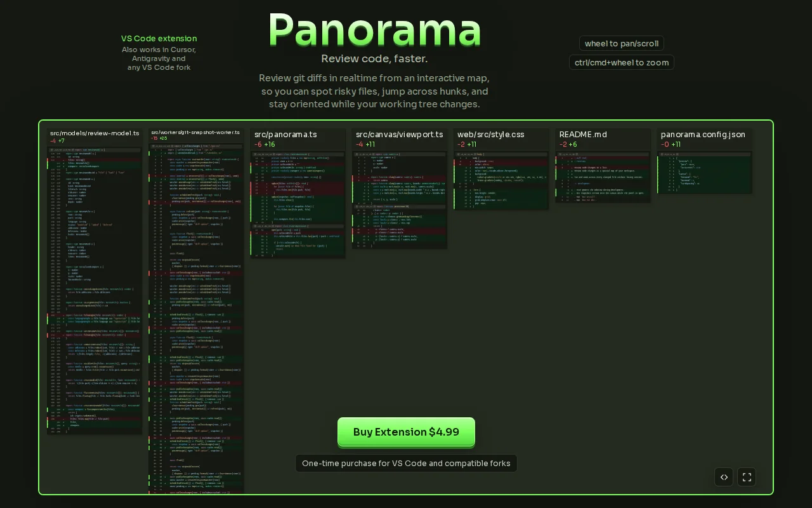The width and height of the screenshot is (812, 508).
Task: Click the '-0 +11' stats under panorama.config.json
Action: [x=671, y=145]
